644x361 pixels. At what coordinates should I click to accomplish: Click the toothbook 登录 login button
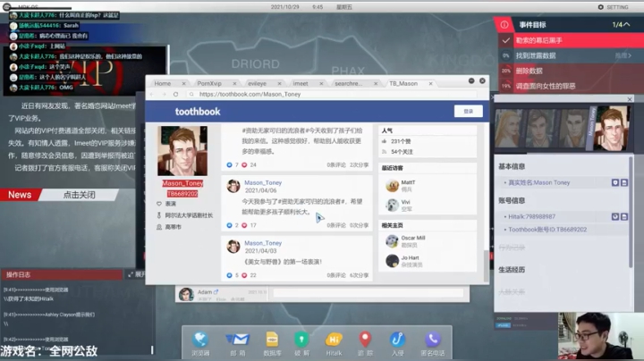tap(468, 111)
